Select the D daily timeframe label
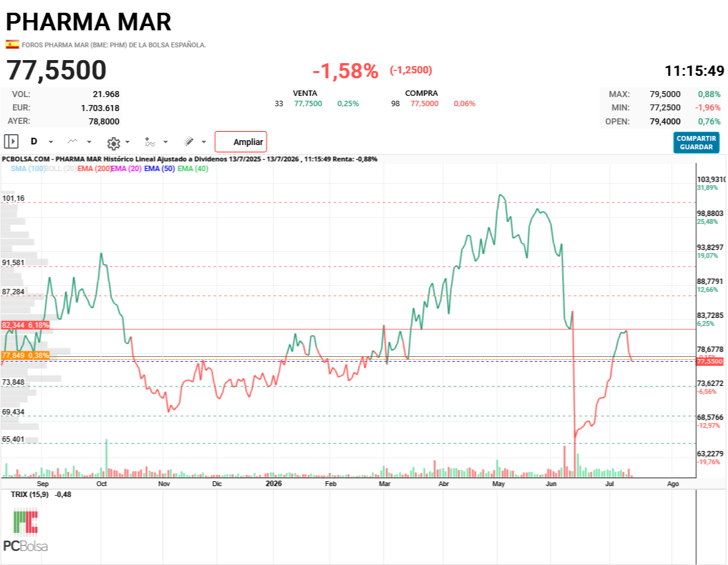 pyautogui.click(x=34, y=141)
